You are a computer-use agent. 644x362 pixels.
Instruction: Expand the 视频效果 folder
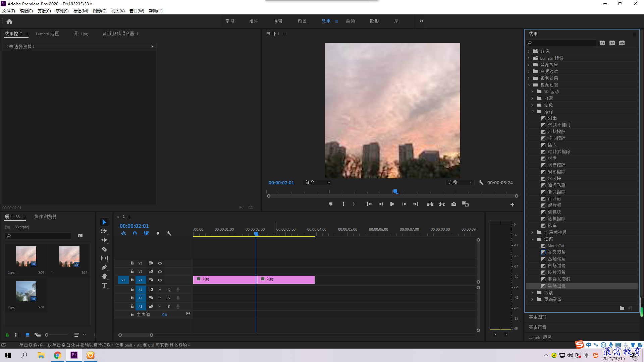click(529, 78)
